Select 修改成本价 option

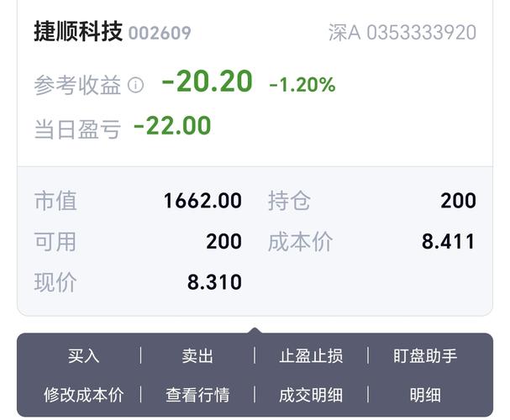83,394
